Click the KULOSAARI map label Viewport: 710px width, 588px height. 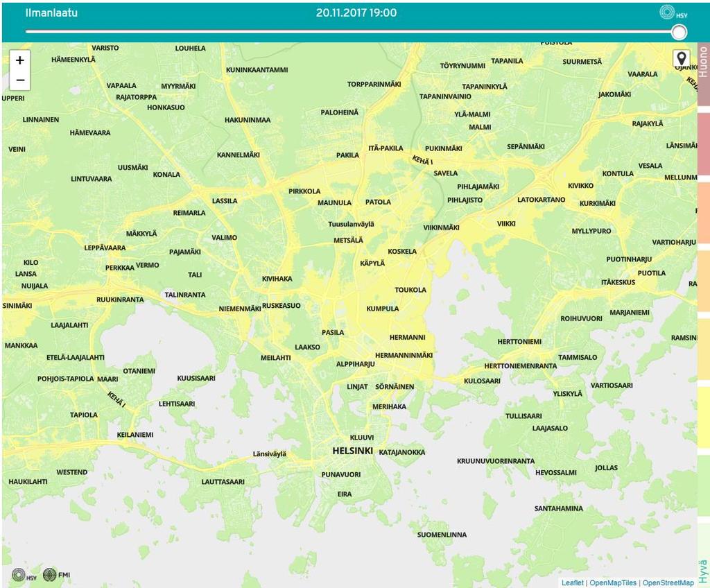click(482, 381)
